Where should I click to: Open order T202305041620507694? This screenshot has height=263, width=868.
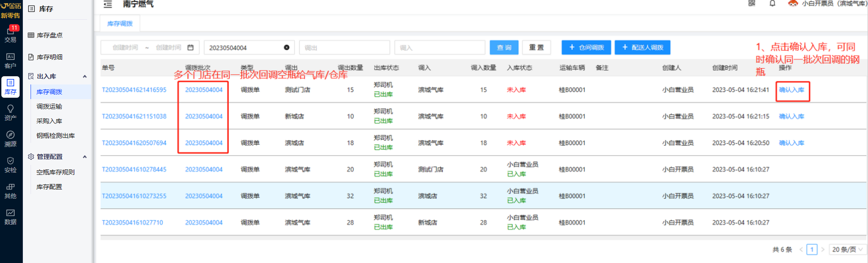coord(134,143)
